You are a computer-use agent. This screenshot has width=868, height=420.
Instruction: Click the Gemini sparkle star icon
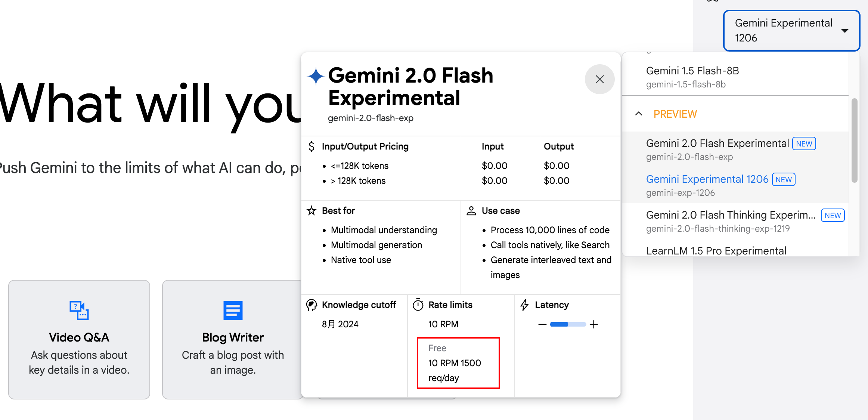point(316,76)
